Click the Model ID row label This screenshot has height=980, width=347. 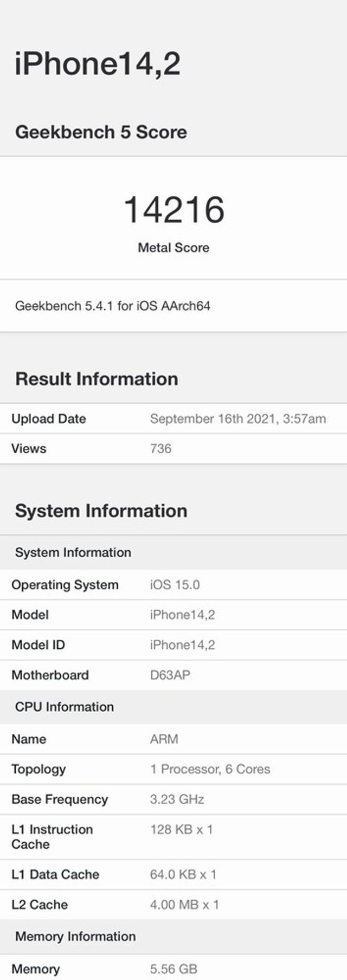click(x=38, y=644)
